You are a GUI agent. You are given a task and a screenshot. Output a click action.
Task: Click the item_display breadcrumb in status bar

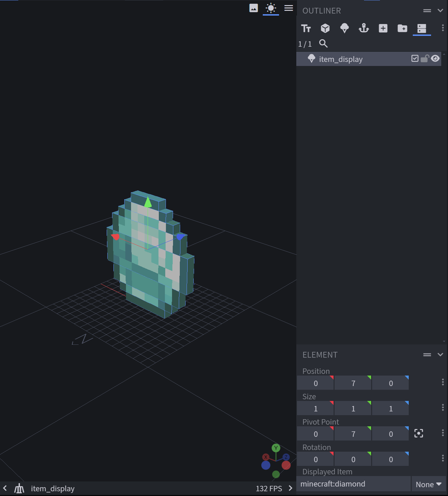(52, 489)
